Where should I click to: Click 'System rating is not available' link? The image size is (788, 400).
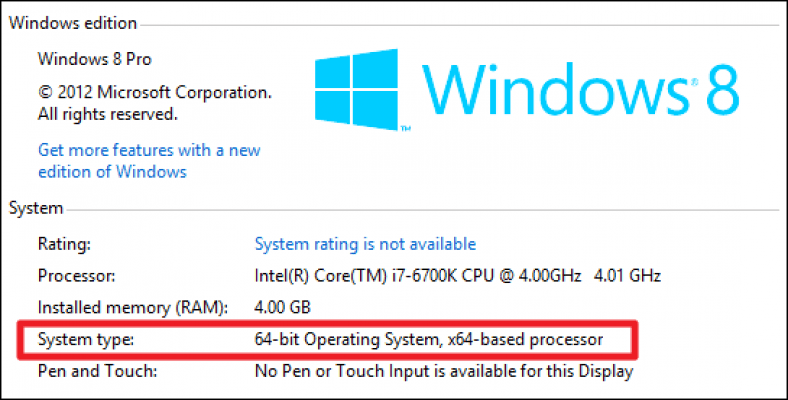point(365,244)
